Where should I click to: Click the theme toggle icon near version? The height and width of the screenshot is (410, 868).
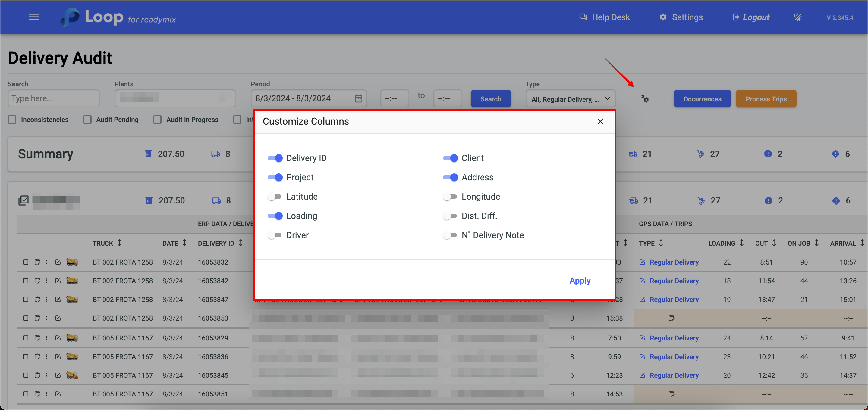[797, 17]
